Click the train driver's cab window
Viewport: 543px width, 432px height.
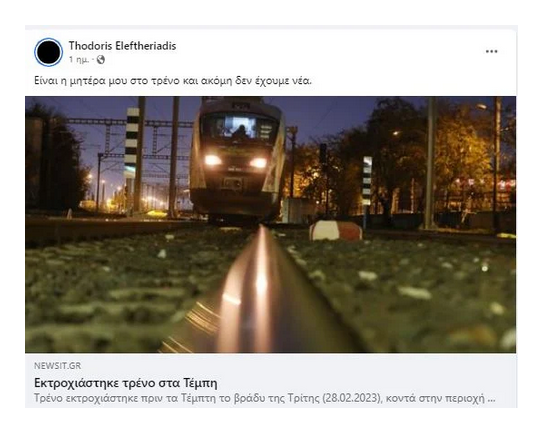pyautogui.click(x=240, y=128)
